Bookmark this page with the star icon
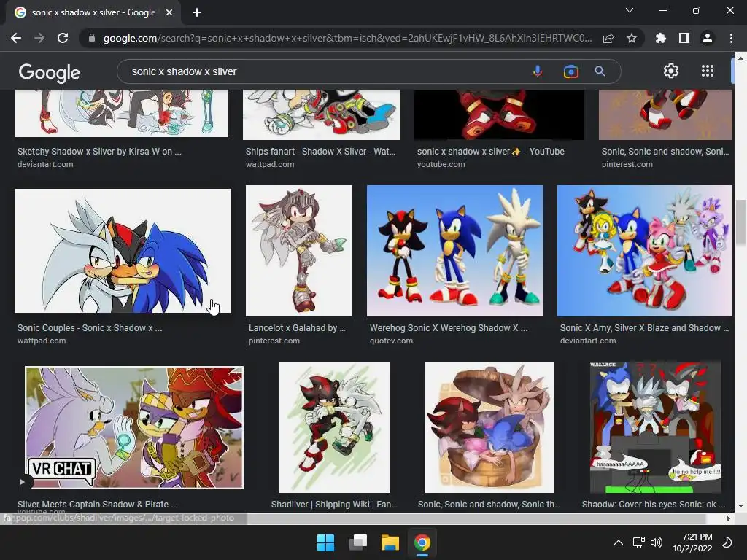This screenshot has height=560, width=747. [x=632, y=38]
